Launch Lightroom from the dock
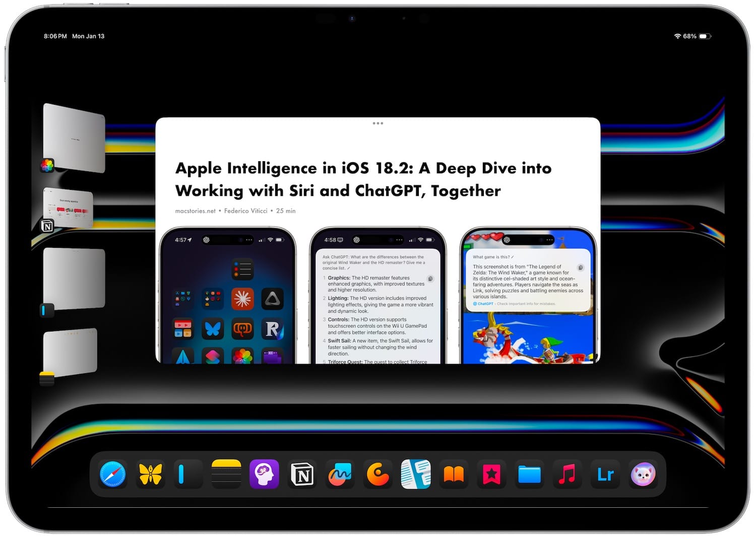Screen dimensions: 756x538 tap(605, 474)
